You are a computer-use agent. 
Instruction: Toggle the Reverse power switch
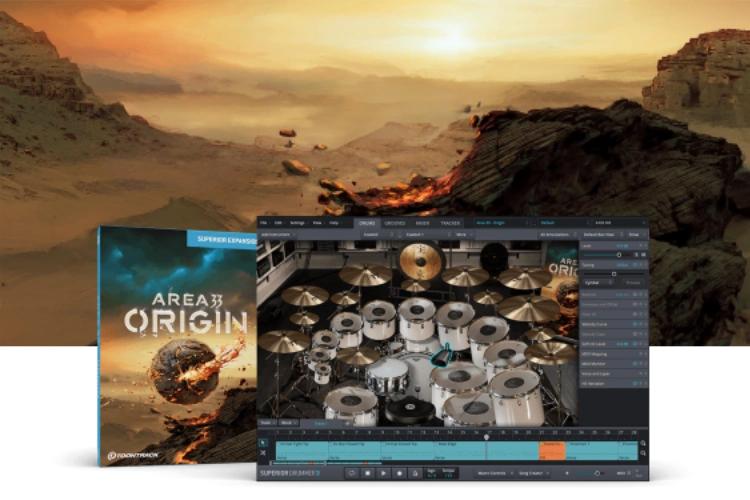(635, 294)
